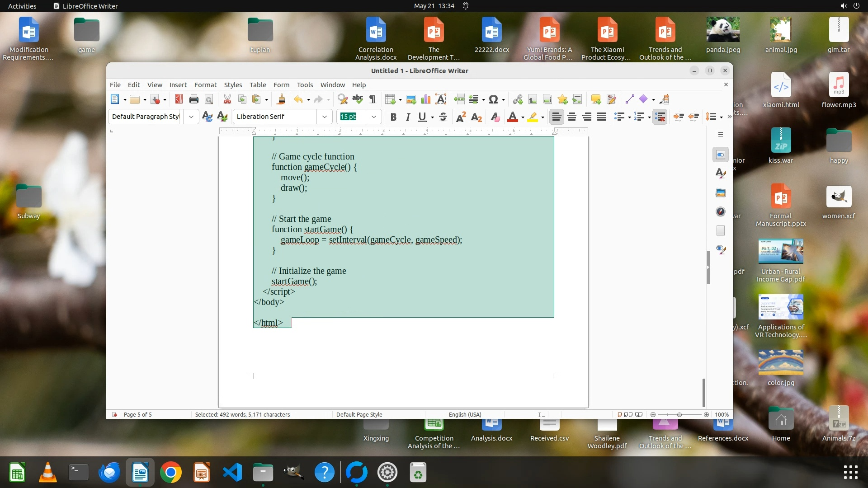Insert an image via toolbar icon
Screen dimensions: 868x488
tap(411, 99)
